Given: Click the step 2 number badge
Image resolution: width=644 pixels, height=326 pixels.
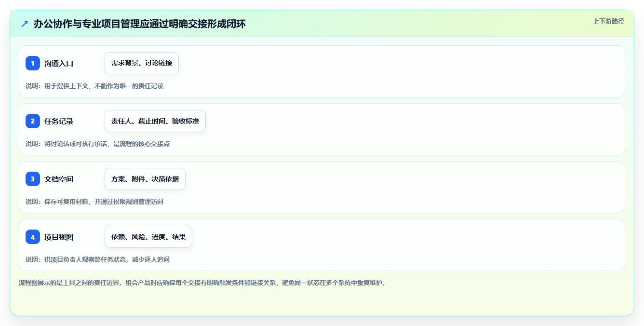Looking at the screenshot, I should point(33,121).
